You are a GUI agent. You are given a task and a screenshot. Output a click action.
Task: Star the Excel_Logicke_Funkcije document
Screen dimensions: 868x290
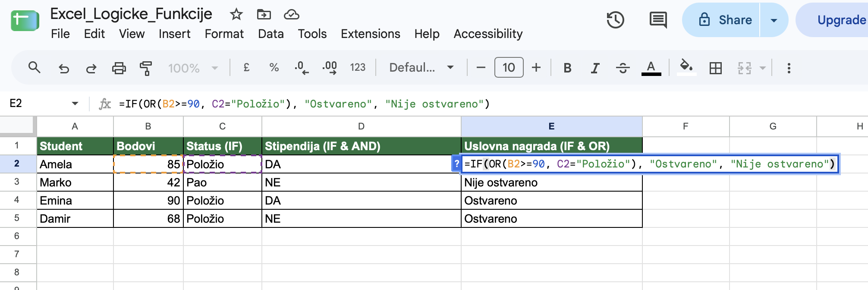236,14
